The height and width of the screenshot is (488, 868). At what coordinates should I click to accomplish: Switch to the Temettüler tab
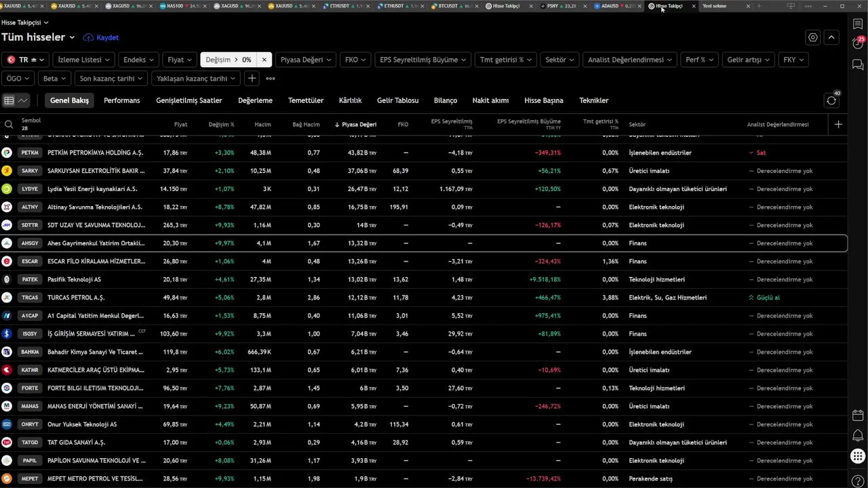pyautogui.click(x=306, y=100)
